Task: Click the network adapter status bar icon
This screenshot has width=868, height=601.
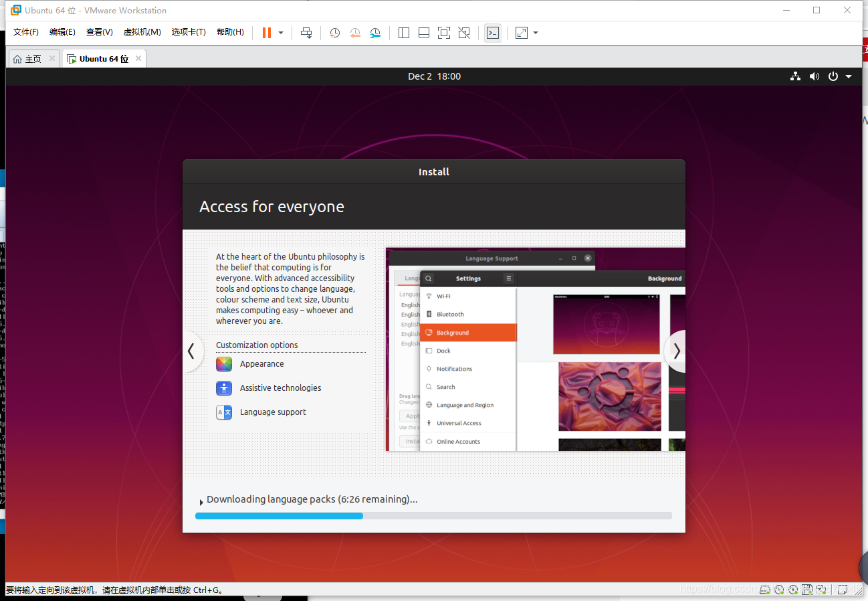Action: tap(822, 589)
